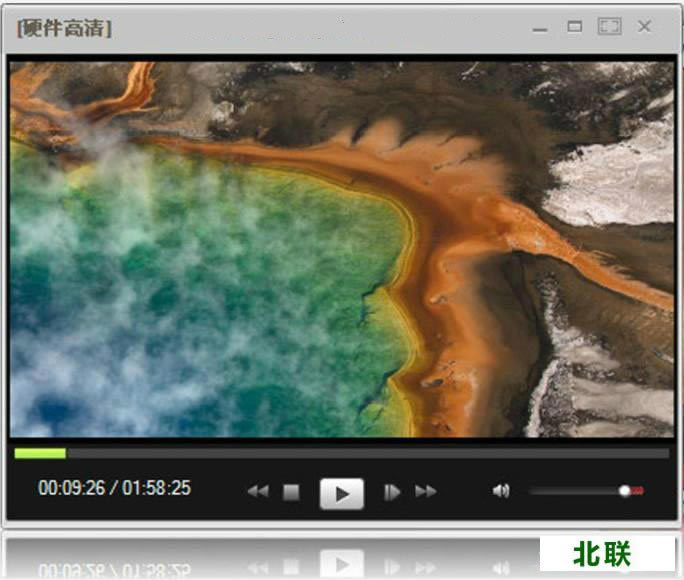Maximize the player window
Viewport: 684px width, 580px height.
pyautogui.click(x=575, y=27)
